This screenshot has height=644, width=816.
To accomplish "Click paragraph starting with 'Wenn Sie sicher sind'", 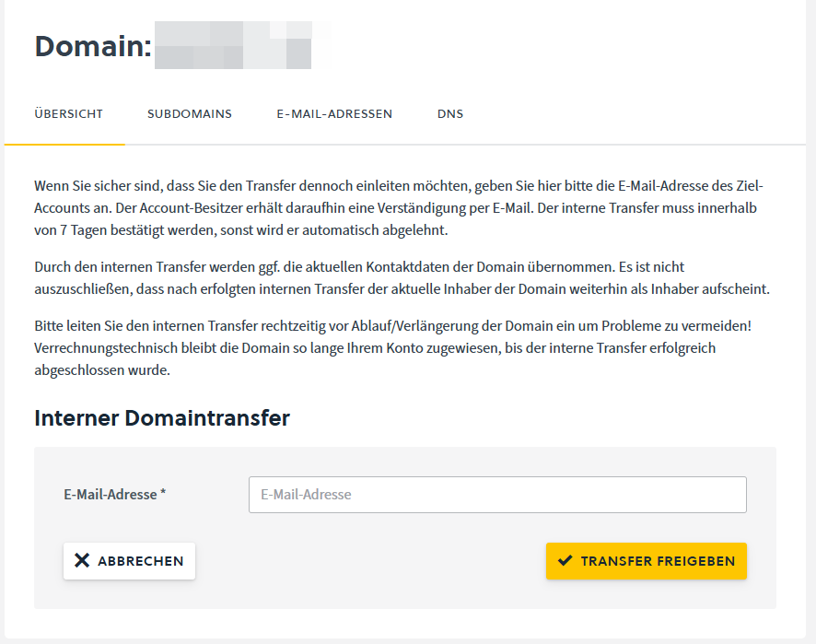I will point(398,208).
